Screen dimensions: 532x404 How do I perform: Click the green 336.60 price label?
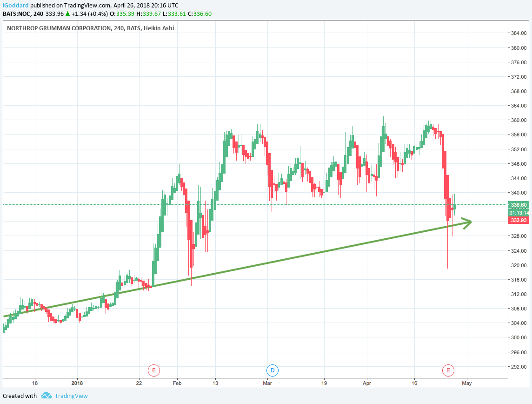coord(519,205)
